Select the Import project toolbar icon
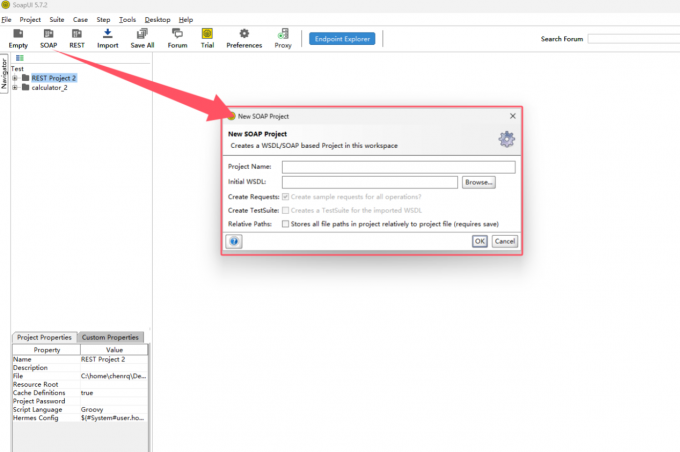 (x=108, y=38)
